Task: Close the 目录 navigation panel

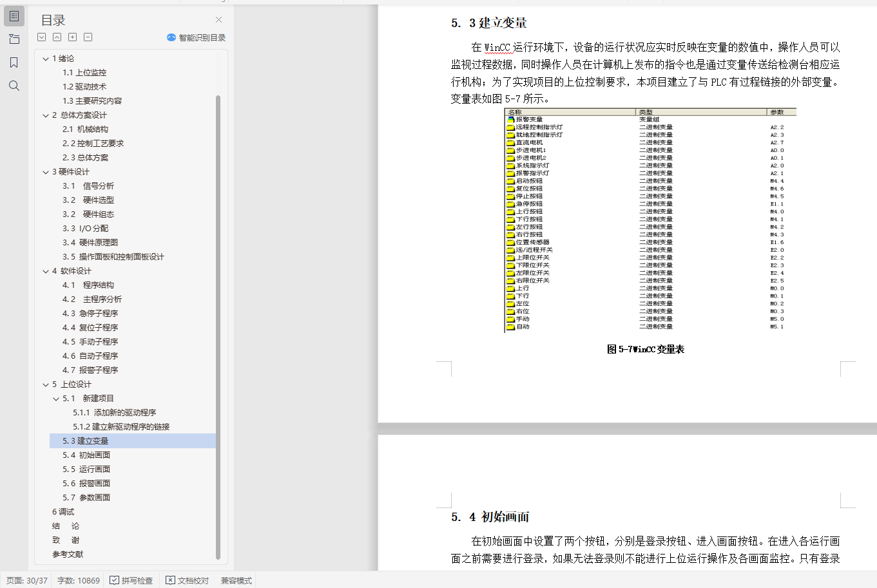Action: coord(219,19)
